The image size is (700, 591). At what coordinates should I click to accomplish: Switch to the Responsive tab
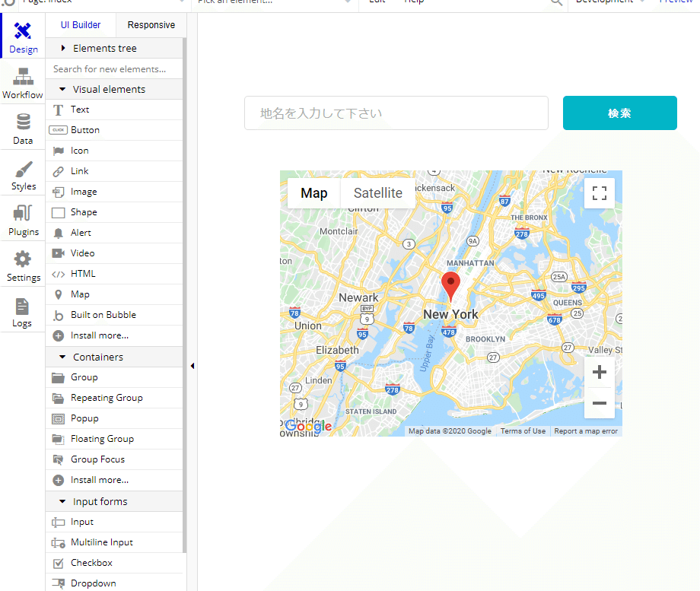pos(151,25)
